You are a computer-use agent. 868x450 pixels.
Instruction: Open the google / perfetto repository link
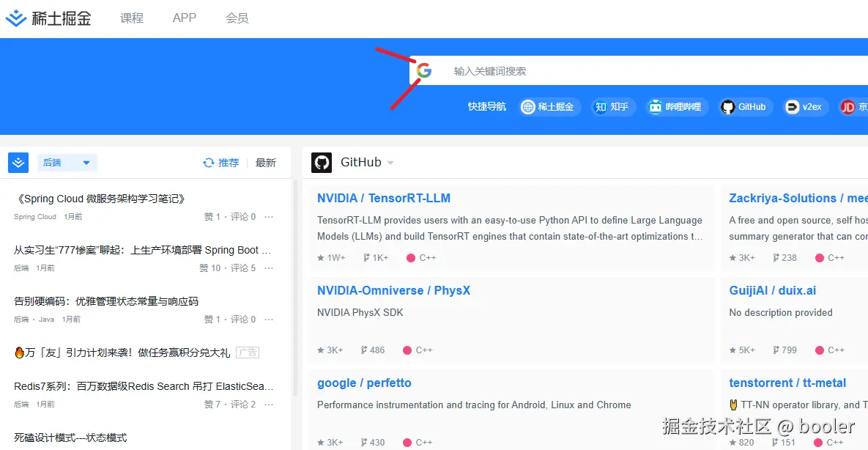tap(364, 383)
